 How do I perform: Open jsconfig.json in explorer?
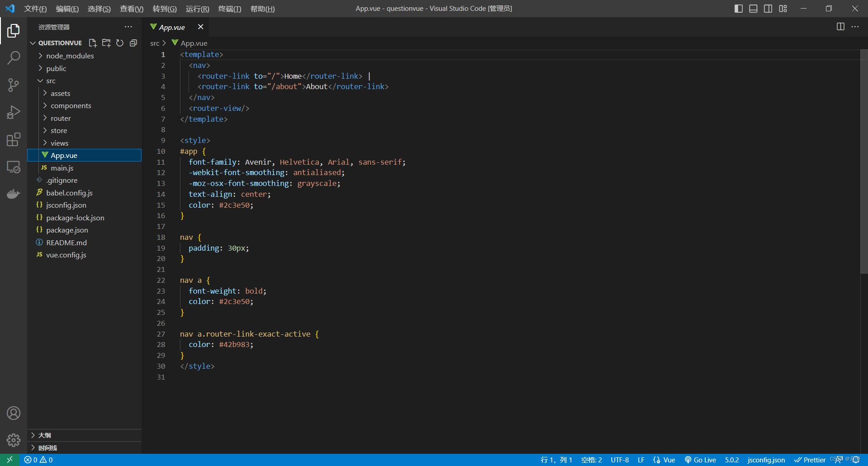84,205
